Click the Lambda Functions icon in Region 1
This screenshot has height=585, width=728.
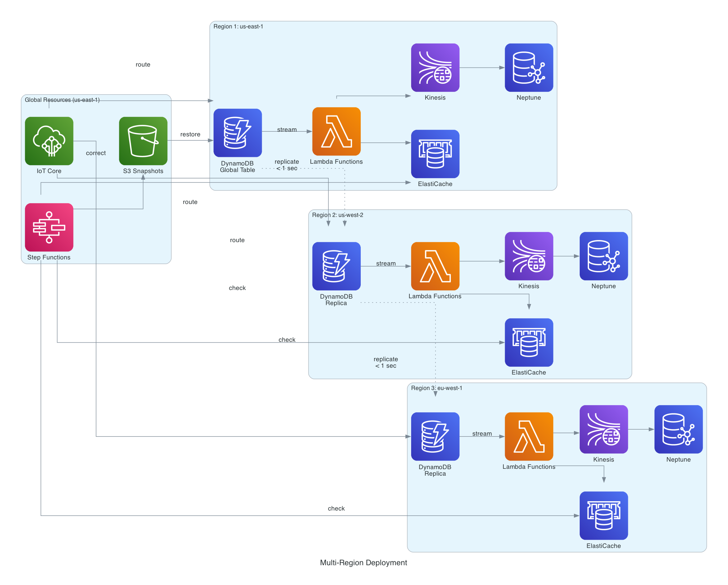coord(336,131)
